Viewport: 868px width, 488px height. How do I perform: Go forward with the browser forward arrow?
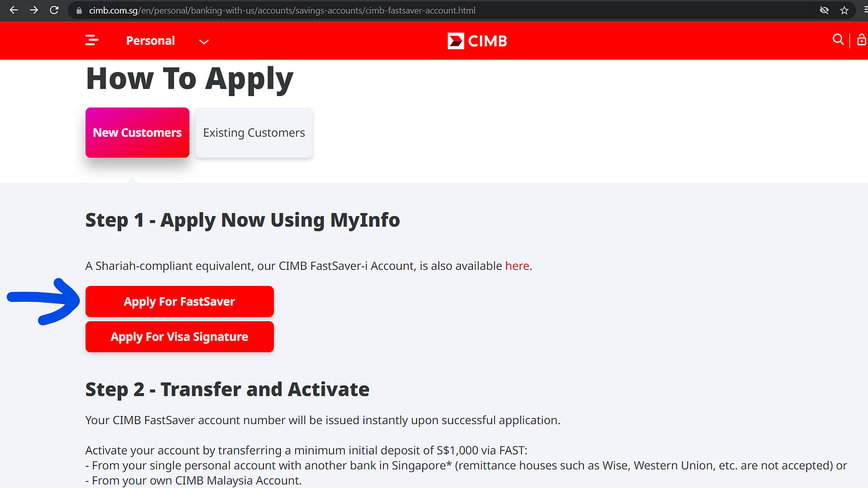[33, 11]
